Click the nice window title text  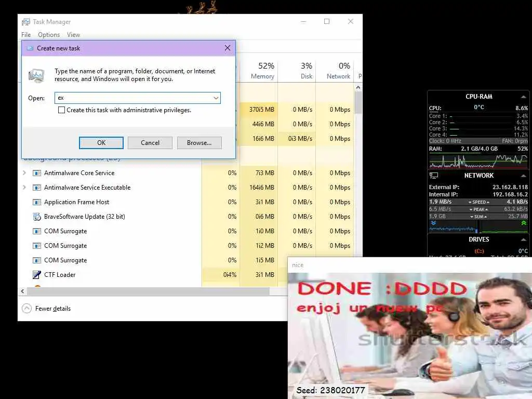(x=298, y=265)
